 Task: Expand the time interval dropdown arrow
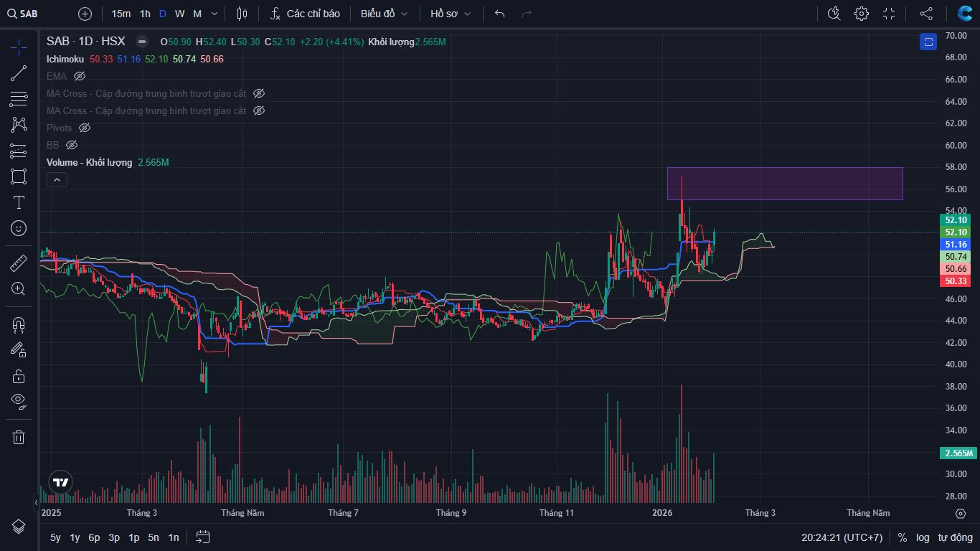(215, 14)
